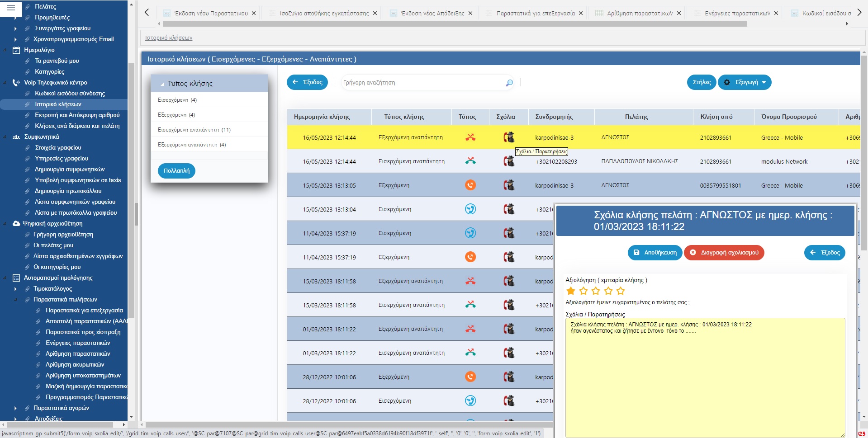Open comments icon for 16/05/2023 Εξερχόμενη αναπάντητη row

(x=509, y=137)
